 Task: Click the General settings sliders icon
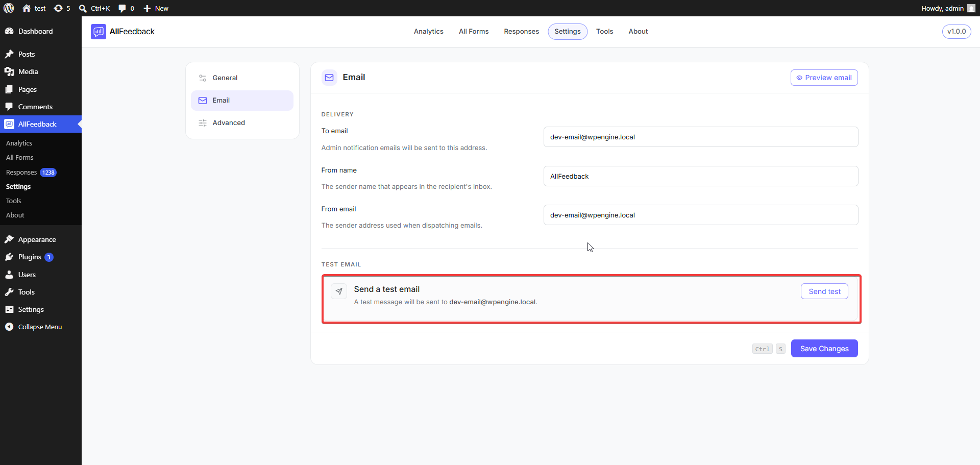[x=203, y=78]
